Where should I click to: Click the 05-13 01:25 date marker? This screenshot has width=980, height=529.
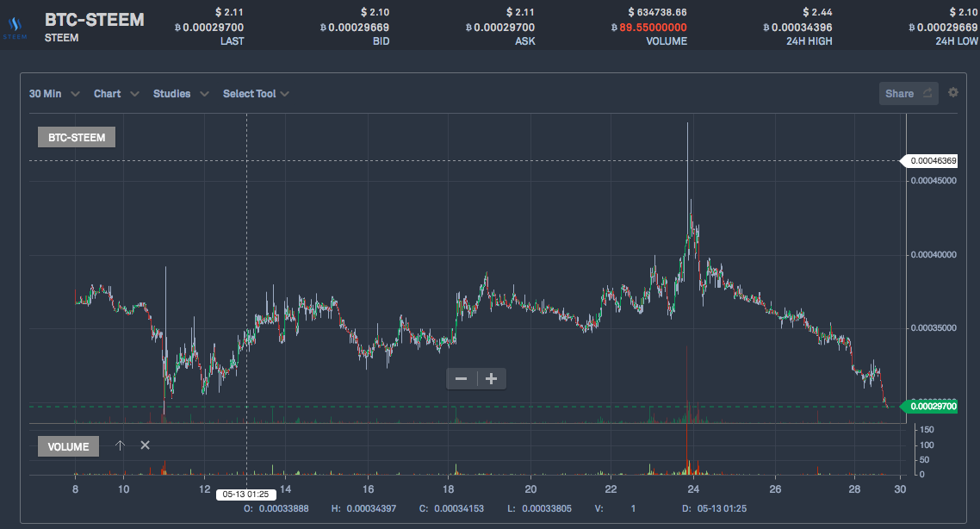pos(245,494)
